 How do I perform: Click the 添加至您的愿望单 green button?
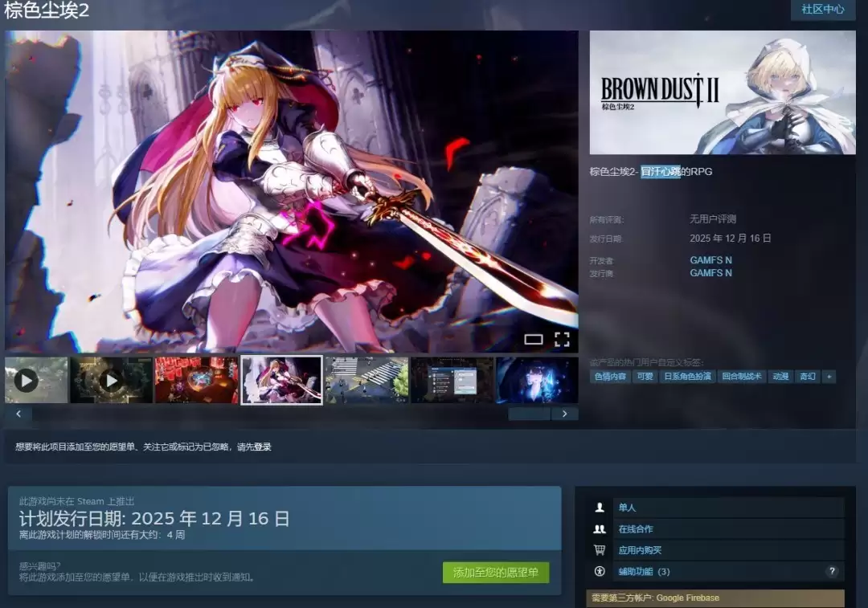[496, 573]
